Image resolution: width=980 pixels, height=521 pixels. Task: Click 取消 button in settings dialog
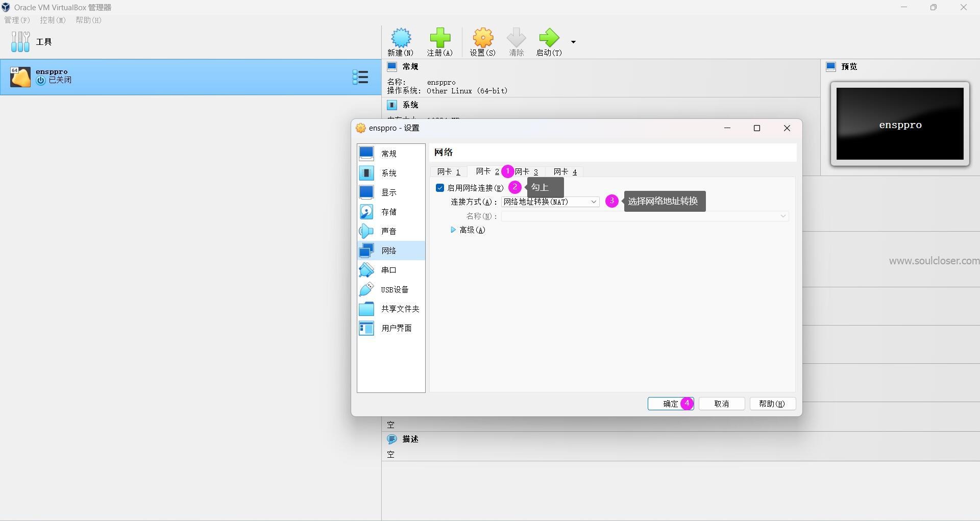(722, 404)
